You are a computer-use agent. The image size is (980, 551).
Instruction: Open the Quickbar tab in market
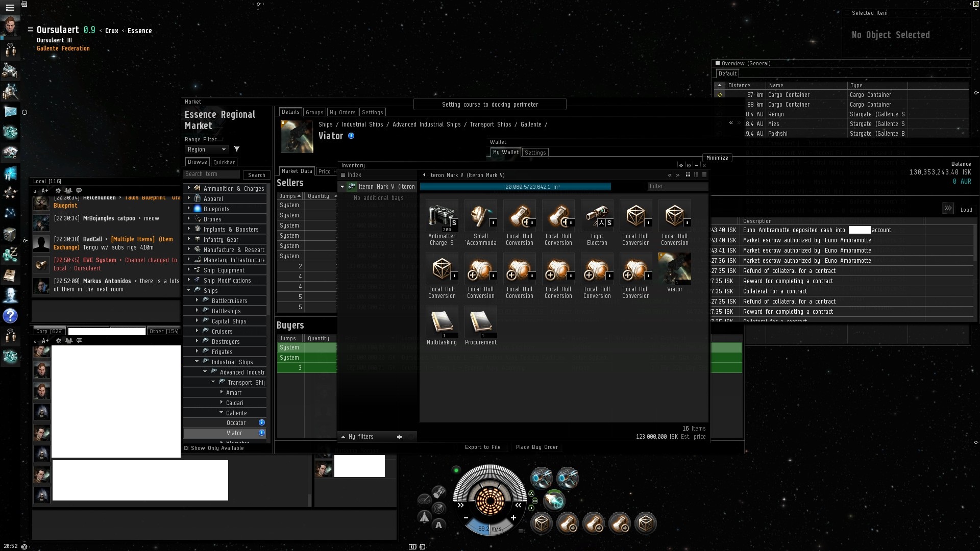click(224, 162)
